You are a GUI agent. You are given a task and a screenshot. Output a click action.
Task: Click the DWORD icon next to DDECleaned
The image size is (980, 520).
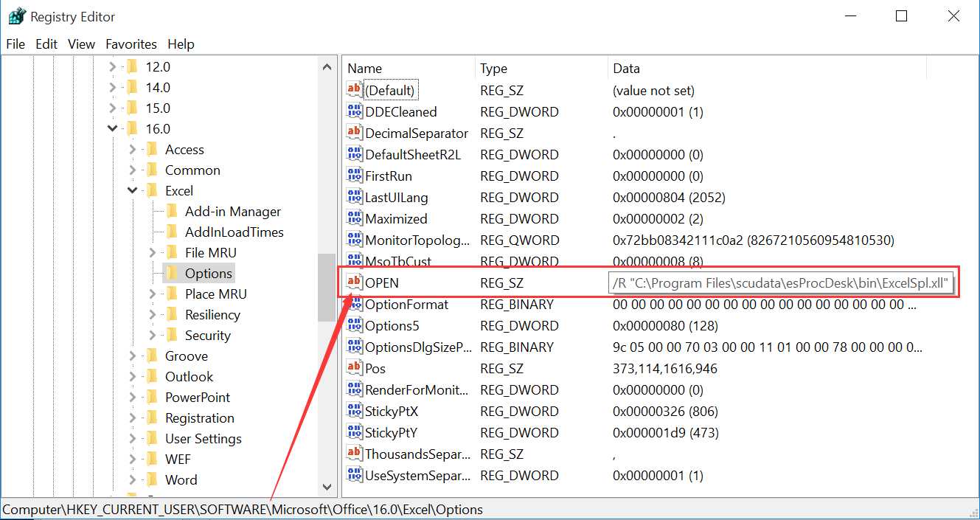click(355, 112)
